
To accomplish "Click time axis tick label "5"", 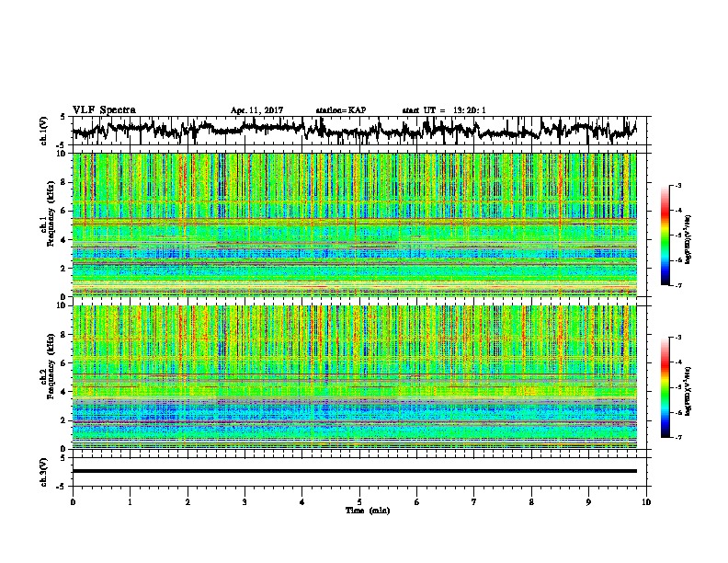I will pos(359,501).
